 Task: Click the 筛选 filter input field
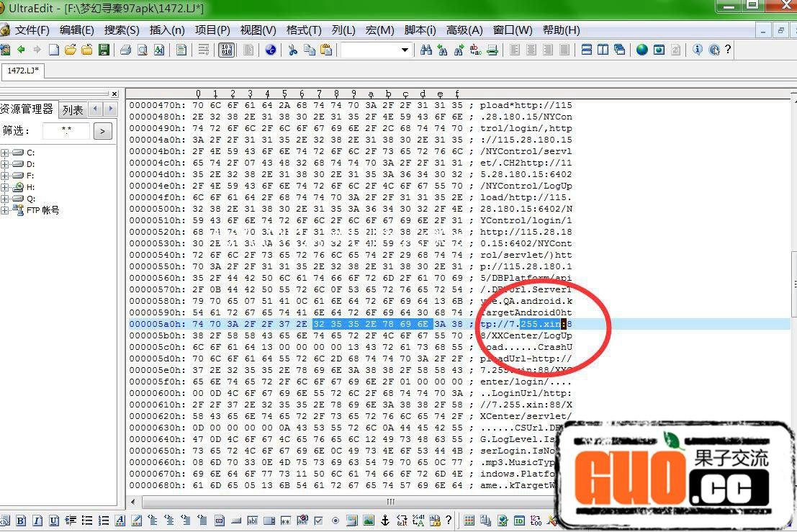click(x=66, y=131)
